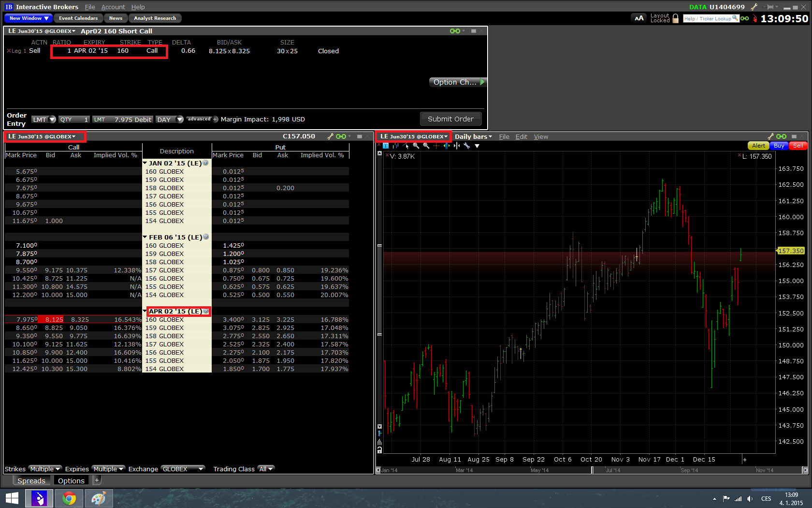
Task: Open the Account menu
Action: pyautogui.click(x=113, y=7)
